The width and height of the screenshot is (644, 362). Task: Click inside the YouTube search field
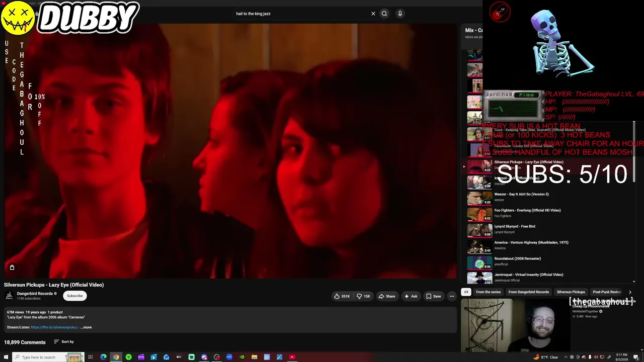pos(302,14)
